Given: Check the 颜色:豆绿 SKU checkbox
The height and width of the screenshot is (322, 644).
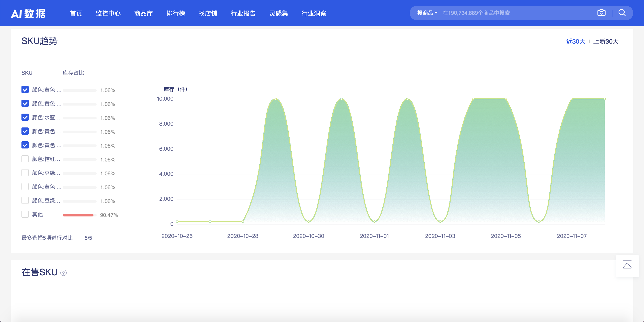Looking at the screenshot, I should coord(25,172).
